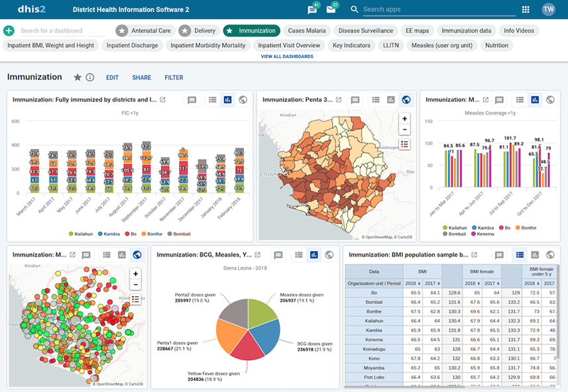Star the Immunization dashboard title
This screenshot has width=568, height=392.
[x=78, y=77]
